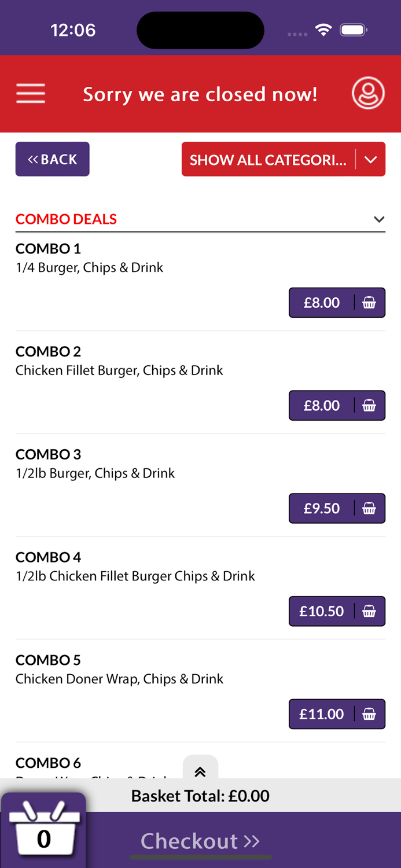Open the user account profile icon
Viewport: 401px width, 868px height.
point(368,93)
